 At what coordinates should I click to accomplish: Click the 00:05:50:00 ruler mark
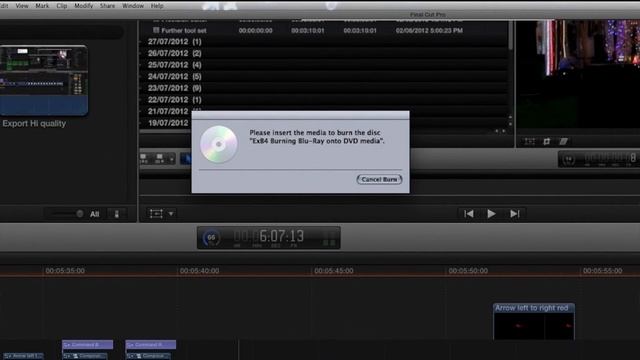coord(468,271)
